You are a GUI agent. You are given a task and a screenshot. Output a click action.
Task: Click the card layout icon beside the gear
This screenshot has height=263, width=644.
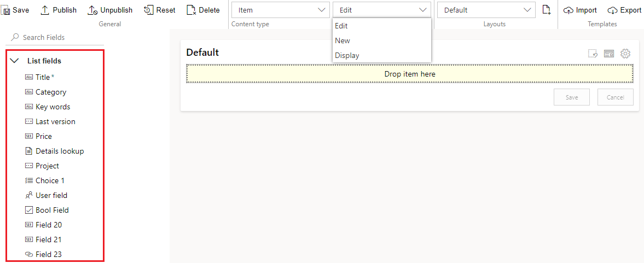point(609,53)
